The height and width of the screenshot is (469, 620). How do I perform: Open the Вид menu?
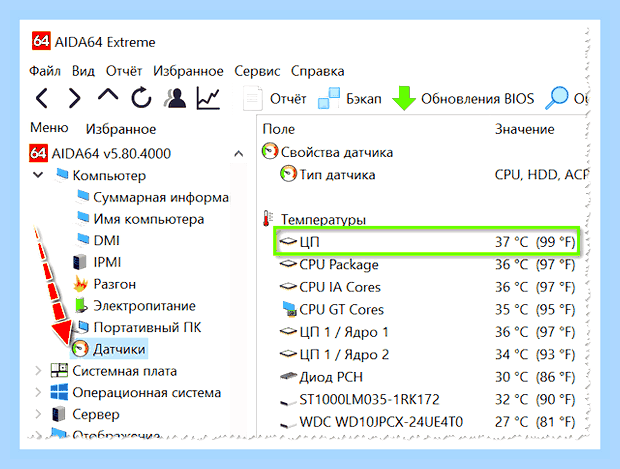click(83, 71)
